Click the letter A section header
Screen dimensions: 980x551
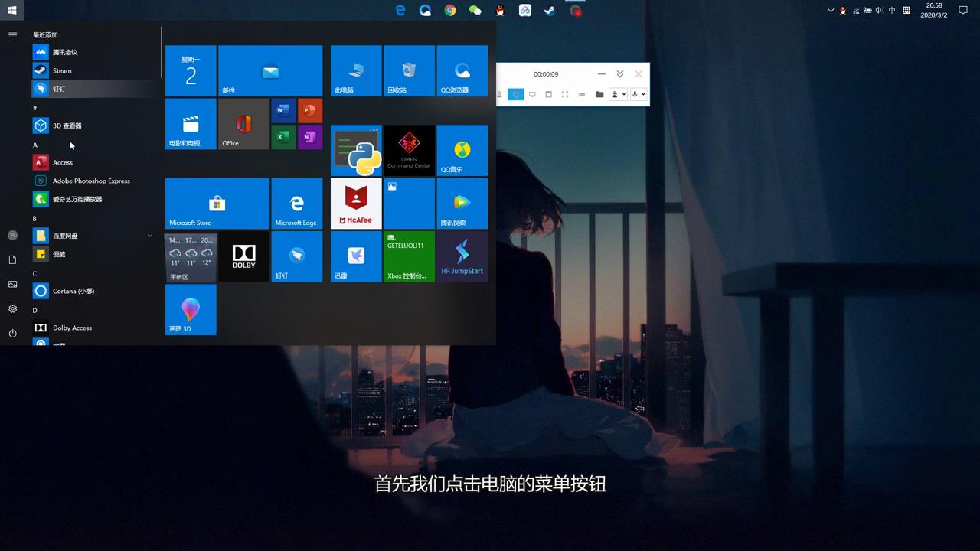(35, 145)
